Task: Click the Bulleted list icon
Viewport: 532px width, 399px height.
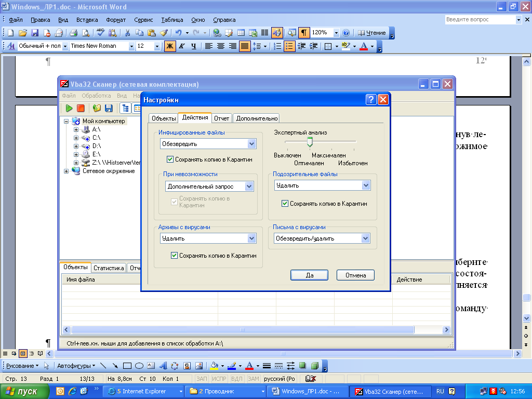Action: pyautogui.click(x=289, y=46)
